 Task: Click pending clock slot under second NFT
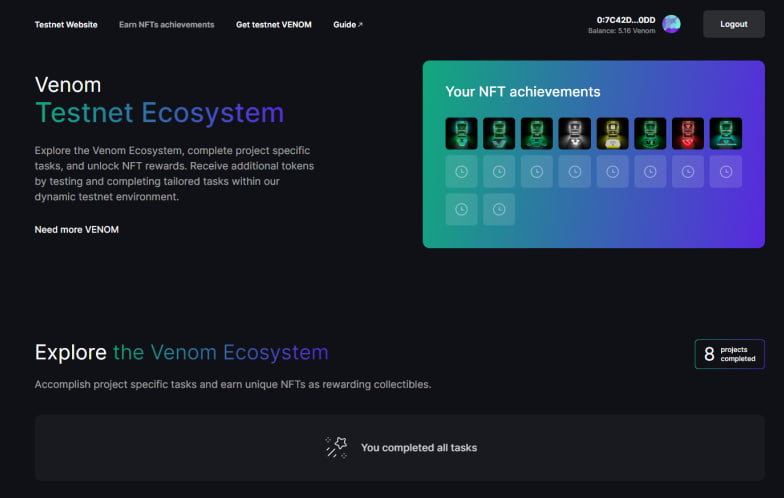coord(499,172)
